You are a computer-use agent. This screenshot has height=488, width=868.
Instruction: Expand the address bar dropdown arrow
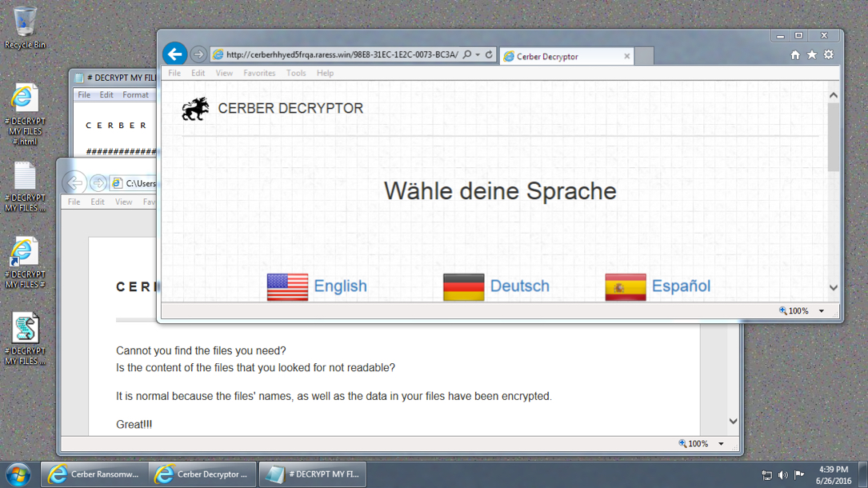478,55
